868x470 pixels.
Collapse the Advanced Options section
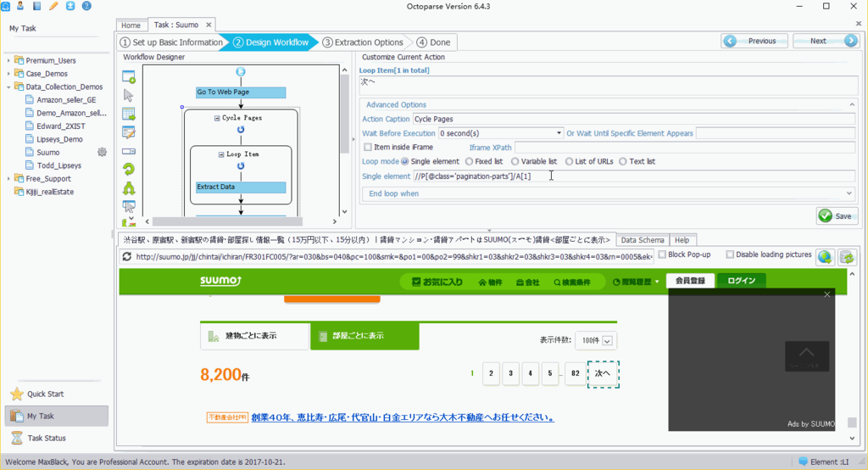click(x=852, y=104)
